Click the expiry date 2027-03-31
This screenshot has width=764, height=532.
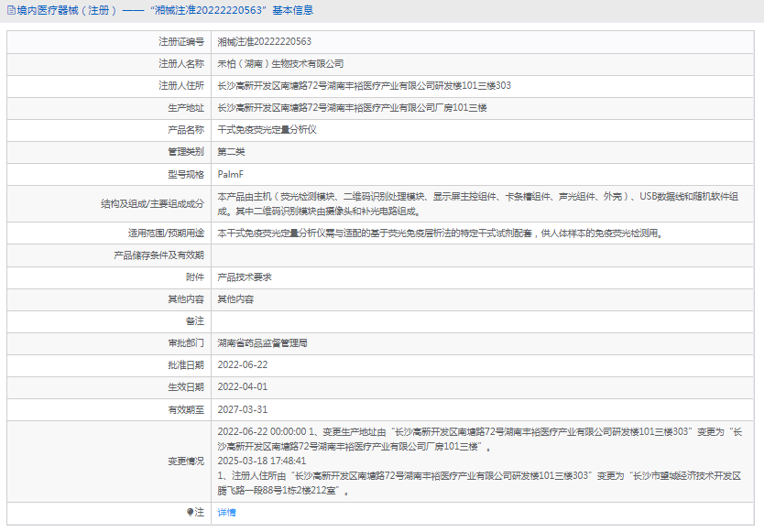click(x=243, y=409)
